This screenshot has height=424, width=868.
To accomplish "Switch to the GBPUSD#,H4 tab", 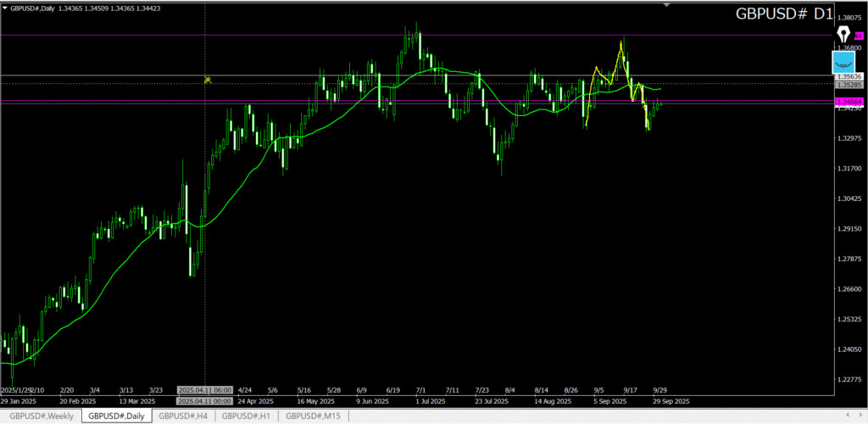I will pyautogui.click(x=183, y=416).
